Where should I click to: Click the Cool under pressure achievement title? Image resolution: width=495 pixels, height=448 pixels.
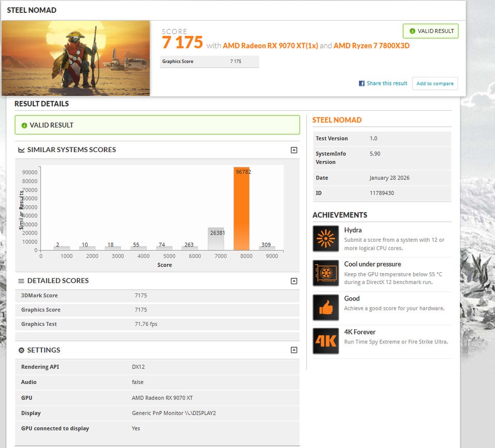(372, 264)
